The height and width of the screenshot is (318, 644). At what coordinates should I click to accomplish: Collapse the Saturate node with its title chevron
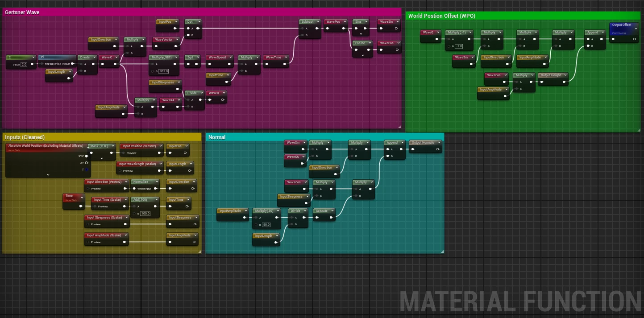click(x=332, y=211)
